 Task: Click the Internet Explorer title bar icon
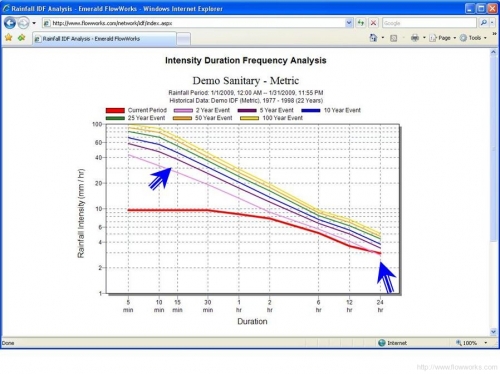[6, 8]
